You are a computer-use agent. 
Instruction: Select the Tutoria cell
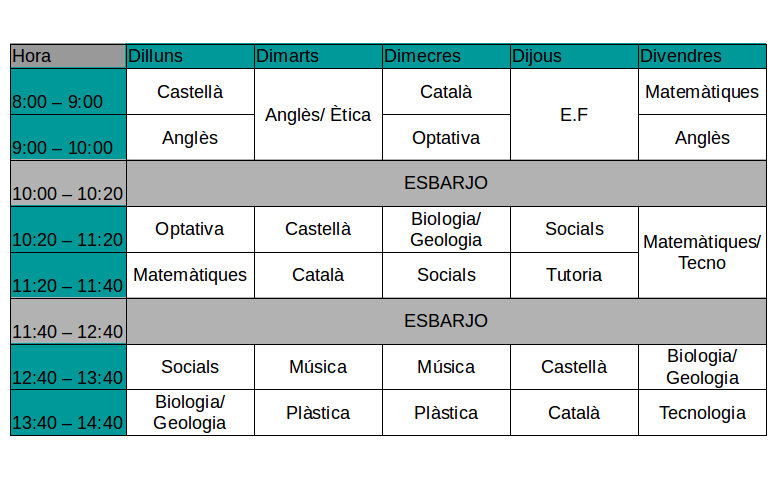click(x=574, y=275)
